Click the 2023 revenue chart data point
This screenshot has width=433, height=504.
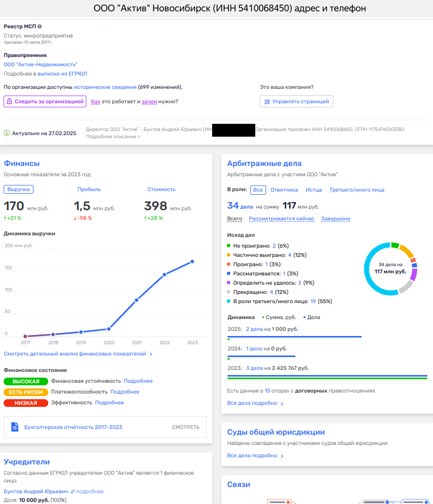click(x=192, y=262)
